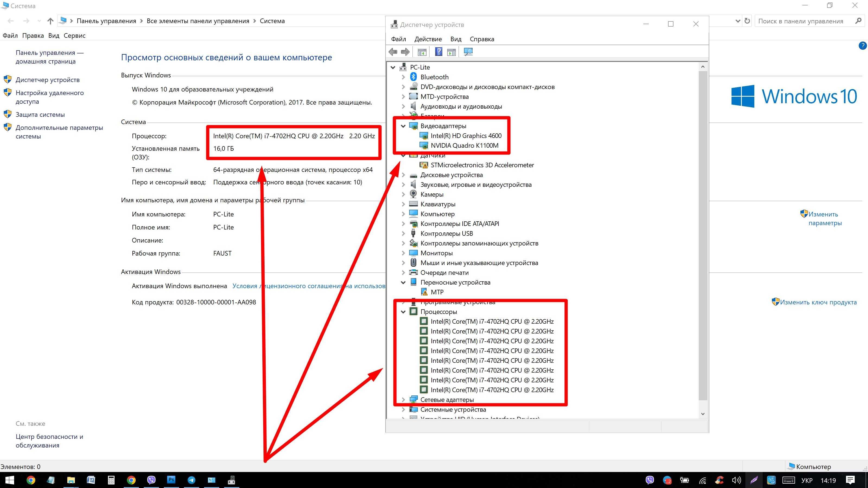Collapse the Переносные устройства category

coord(403,283)
